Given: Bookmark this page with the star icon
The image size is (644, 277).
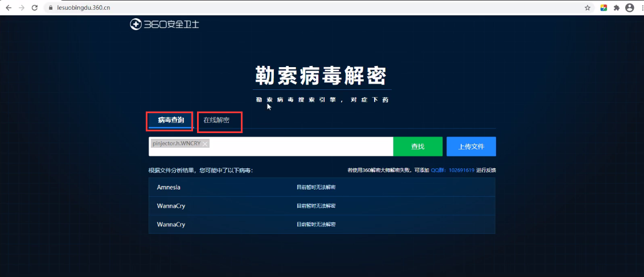Looking at the screenshot, I should point(587,8).
